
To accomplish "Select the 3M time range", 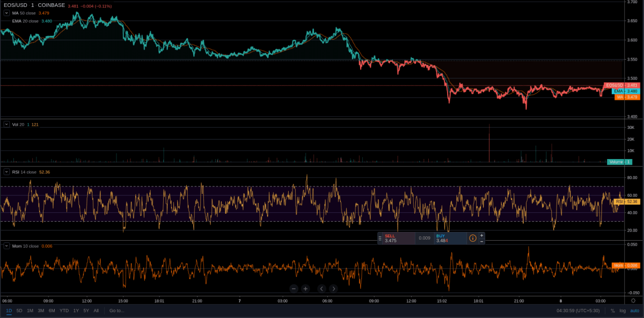I will [41, 310].
